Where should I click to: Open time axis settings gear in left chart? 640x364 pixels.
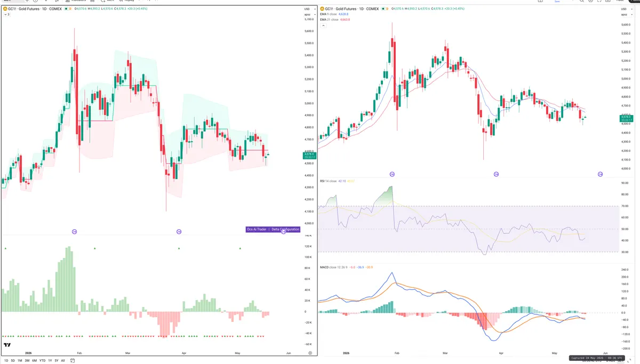(x=310, y=353)
